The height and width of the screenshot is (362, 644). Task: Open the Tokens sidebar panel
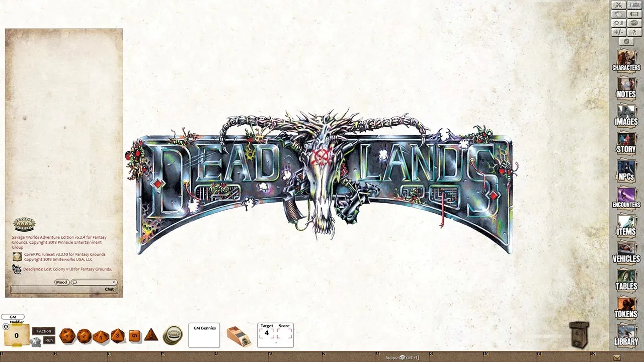click(x=626, y=307)
